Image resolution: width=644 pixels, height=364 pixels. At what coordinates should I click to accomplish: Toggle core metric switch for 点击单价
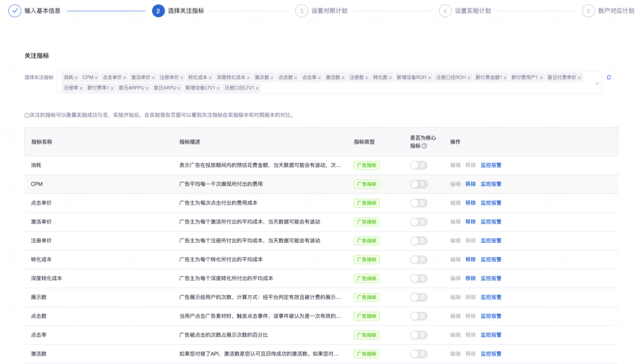coord(419,203)
